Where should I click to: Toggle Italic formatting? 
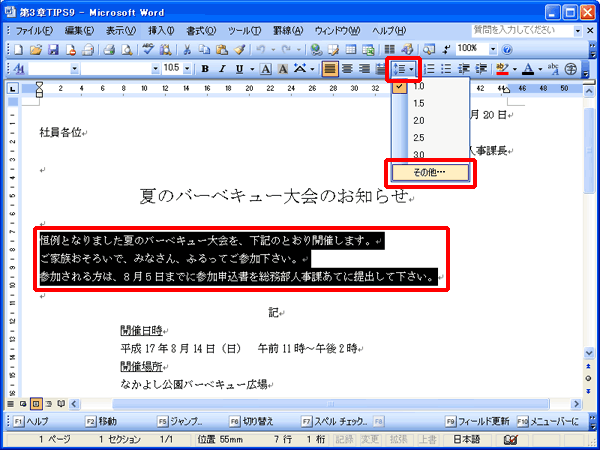click(x=222, y=69)
